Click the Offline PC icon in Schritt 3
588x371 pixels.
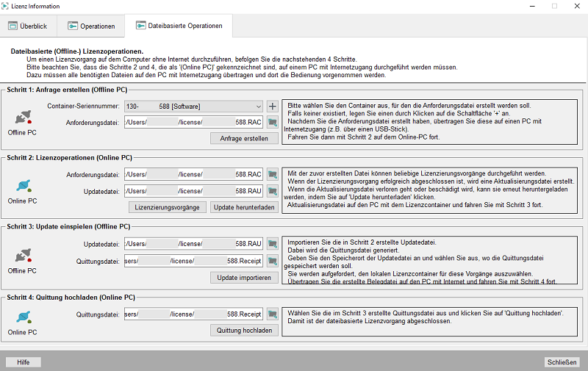(23, 256)
